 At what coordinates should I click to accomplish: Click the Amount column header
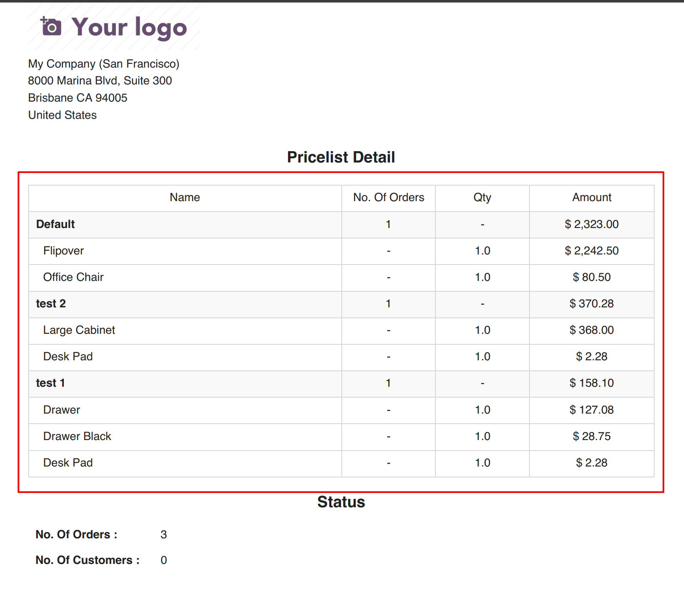(x=592, y=197)
